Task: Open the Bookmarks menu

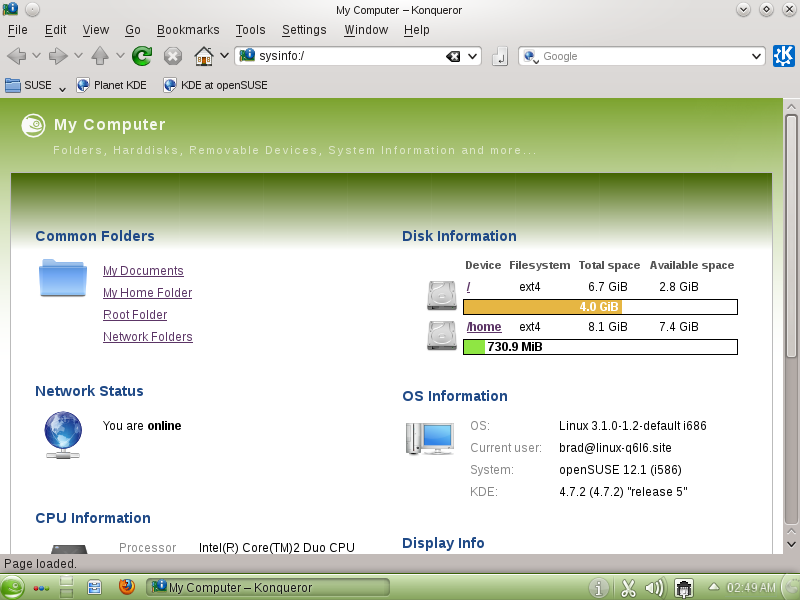Action: [188, 30]
